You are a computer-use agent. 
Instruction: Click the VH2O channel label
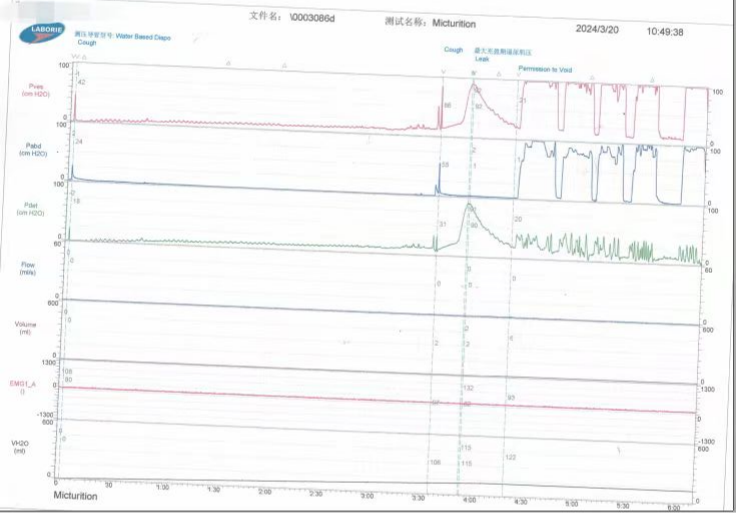[x=20, y=446]
